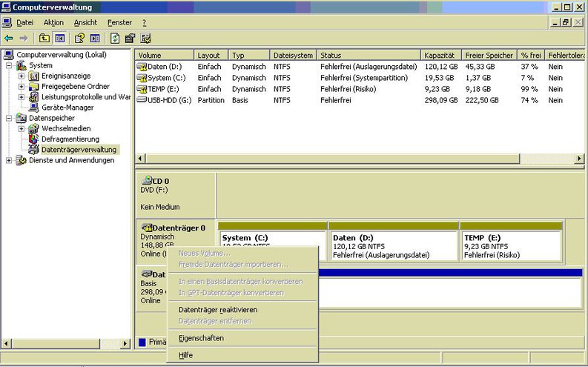Click the CD 0 drive icon
This screenshot has height=367, width=588.
point(147,180)
